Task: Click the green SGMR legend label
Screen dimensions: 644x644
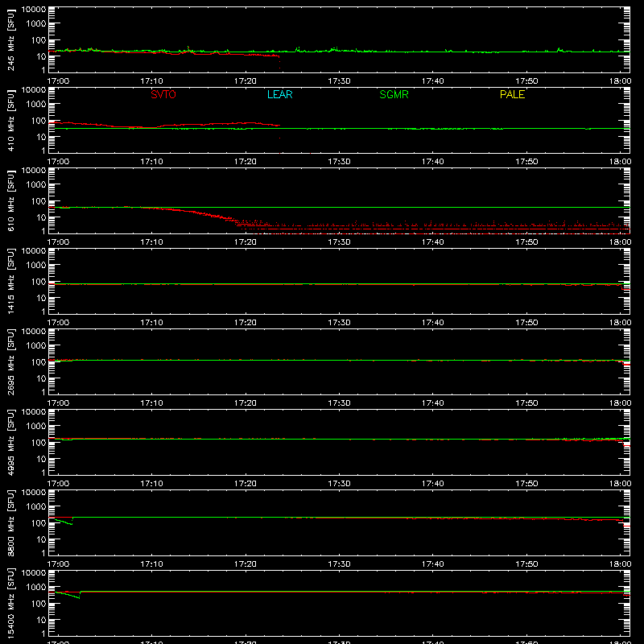Action: pos(394,94)
